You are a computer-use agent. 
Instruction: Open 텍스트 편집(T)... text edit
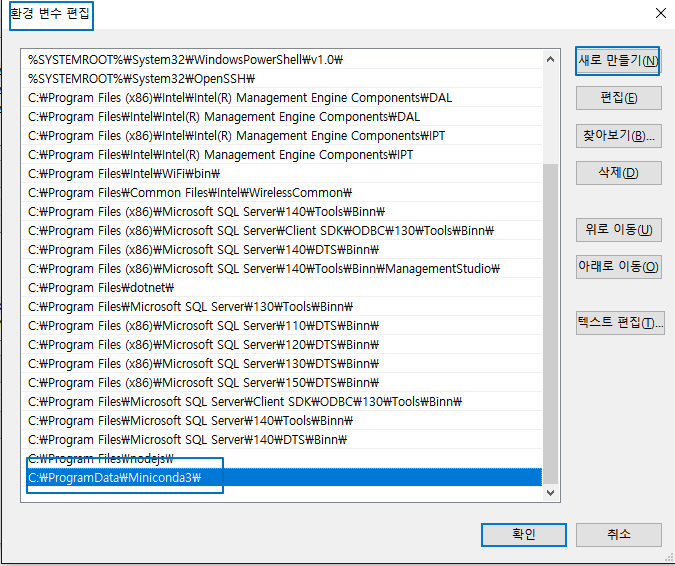click(620, 323)
